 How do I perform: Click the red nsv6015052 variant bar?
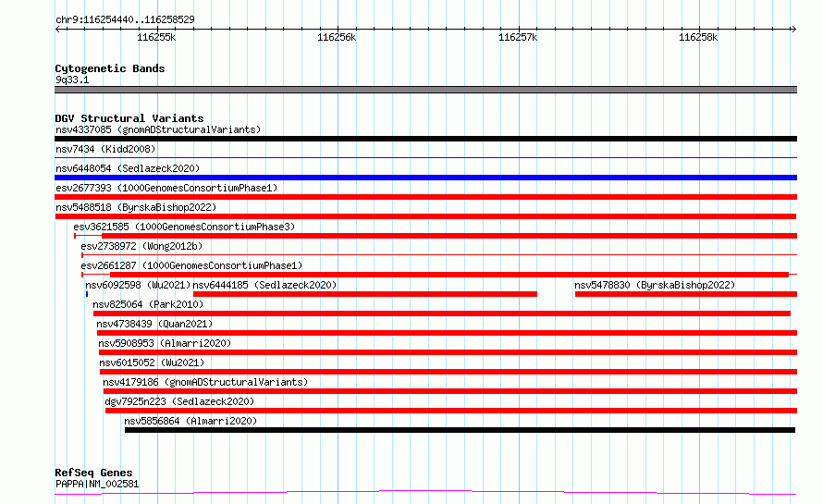(448, 372)
